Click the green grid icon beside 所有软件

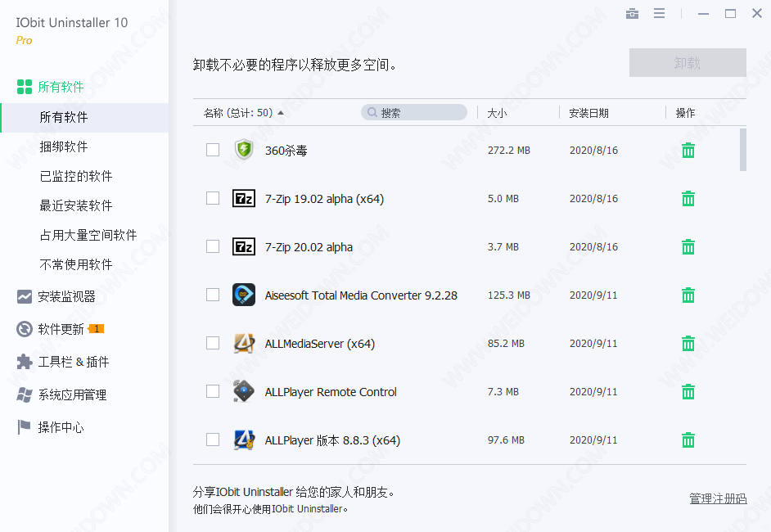point(25,87)
